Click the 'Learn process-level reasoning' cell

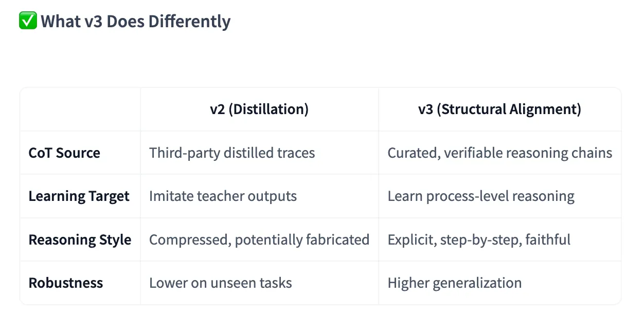(480, 196)
